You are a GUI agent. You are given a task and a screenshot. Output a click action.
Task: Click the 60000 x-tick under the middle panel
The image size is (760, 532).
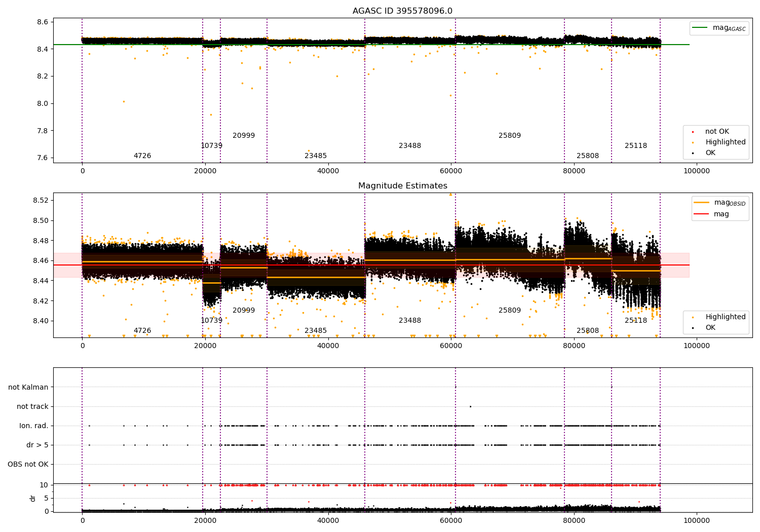coord(451,346)
